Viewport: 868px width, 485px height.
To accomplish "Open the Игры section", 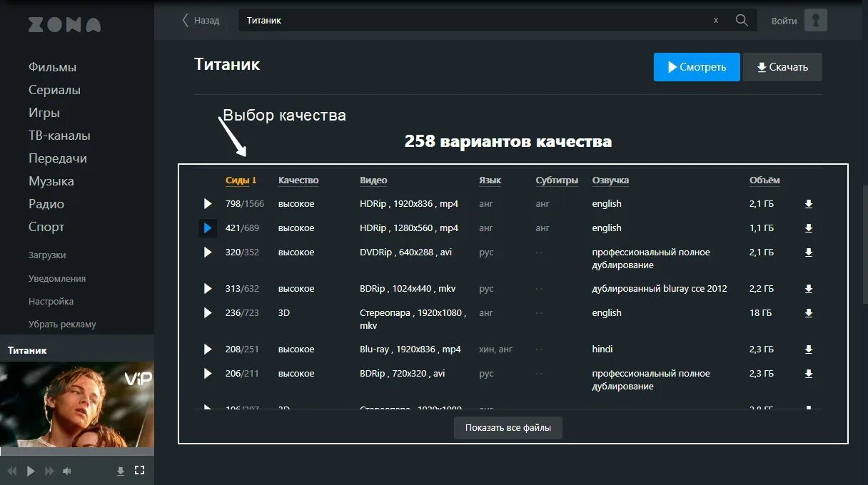I will (44, 113).
